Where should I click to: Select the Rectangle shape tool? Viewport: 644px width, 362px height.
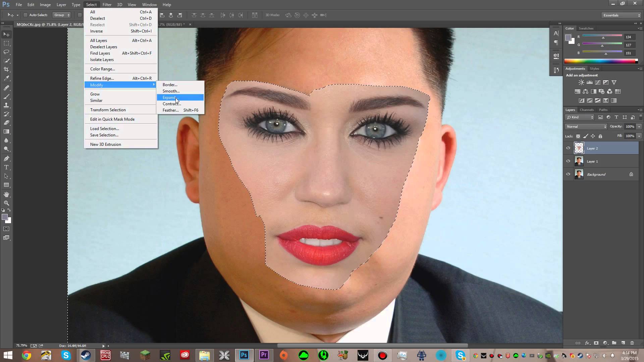6,185
